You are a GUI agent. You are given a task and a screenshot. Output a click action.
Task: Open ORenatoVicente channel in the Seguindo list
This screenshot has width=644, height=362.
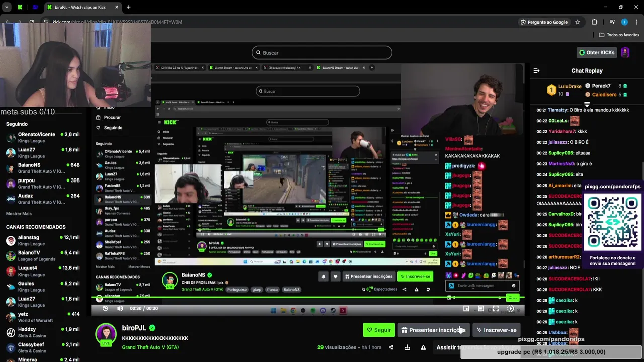click(43, 137)
